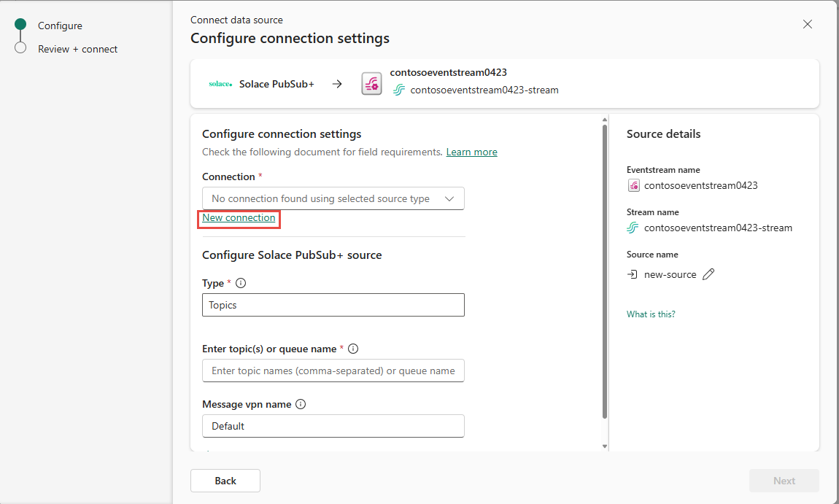Image resolution: width=839 pixels, height=504 pixels.
Task: Click the Message vpn name info icon
Action: 301,405
